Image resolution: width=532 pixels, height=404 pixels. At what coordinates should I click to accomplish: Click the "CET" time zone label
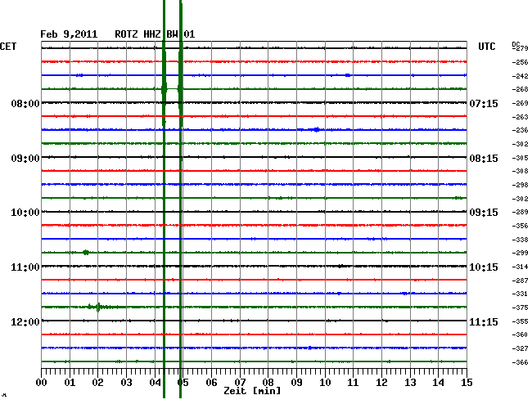point(8,47)
